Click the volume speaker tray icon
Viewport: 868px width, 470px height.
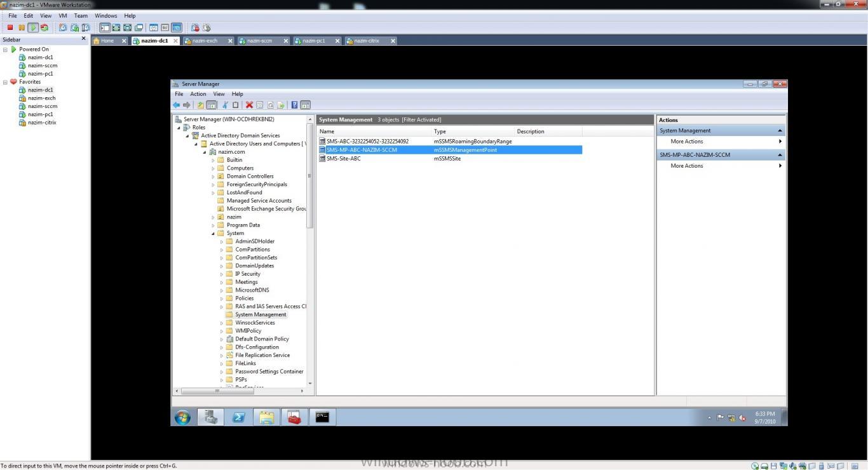pyautogui.click(x=742, y=418)
